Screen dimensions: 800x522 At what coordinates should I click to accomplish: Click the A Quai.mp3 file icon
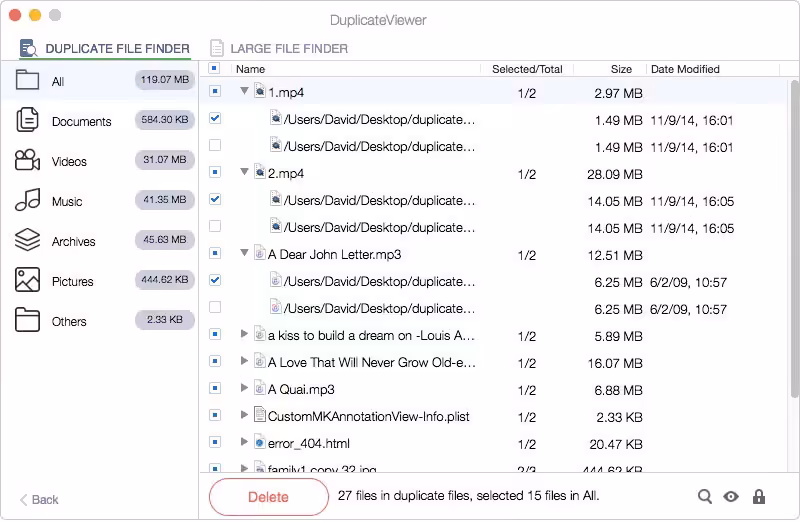click(260, 388)
